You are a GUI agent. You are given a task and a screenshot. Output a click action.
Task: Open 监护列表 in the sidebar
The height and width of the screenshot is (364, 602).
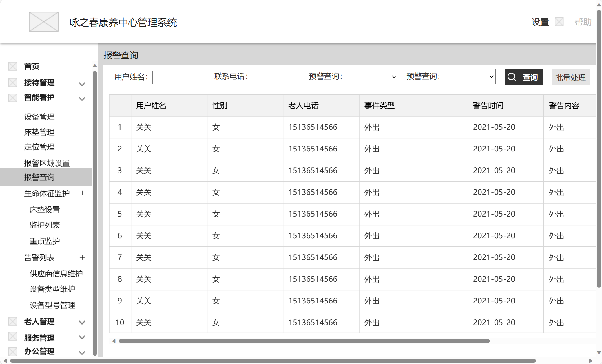[45, 225]
